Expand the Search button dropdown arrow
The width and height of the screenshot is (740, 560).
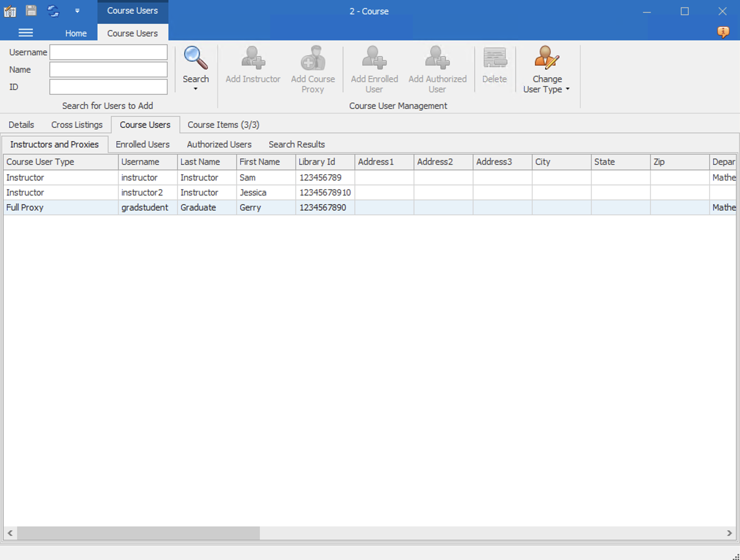tap(196, 89)
